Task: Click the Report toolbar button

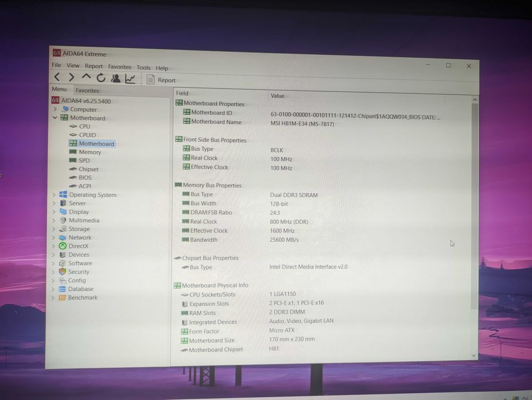Action: point(161,80)
